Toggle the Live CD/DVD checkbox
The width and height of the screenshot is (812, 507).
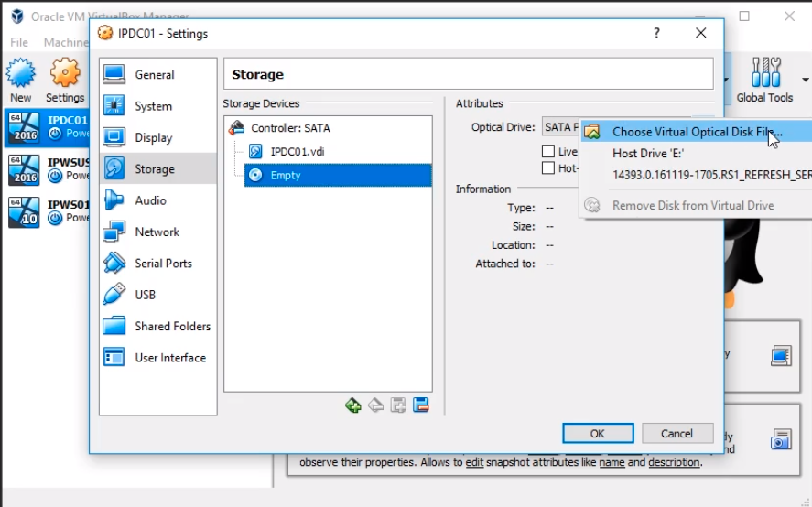pos(548,152)
